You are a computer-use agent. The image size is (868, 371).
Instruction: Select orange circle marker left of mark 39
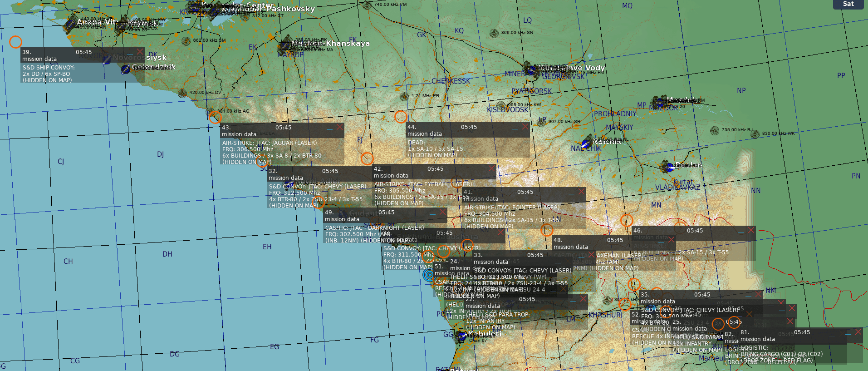pyautogui.click(x=15, y=42)
